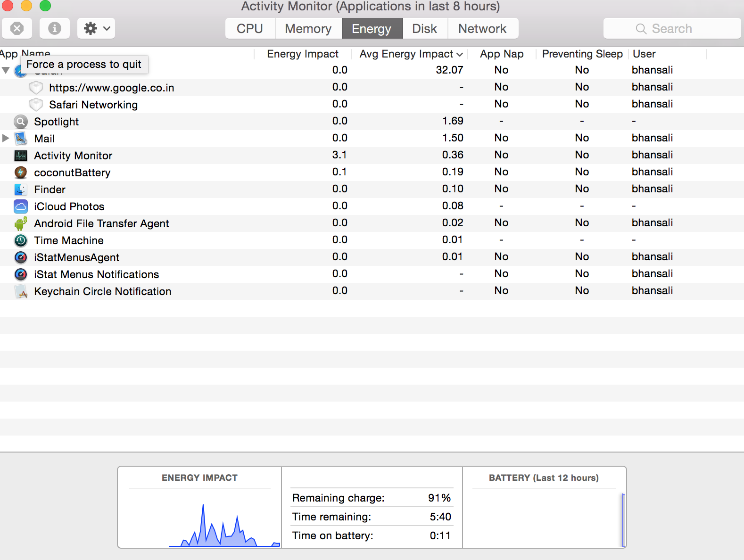Click the 32.07 average energy value
744x560 pixels.
coord(449,70)
